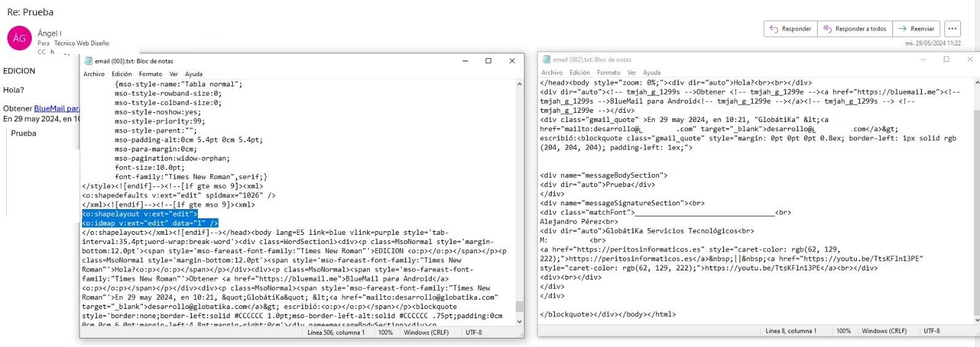The height and width of the screenshot is (347, 980).
Task: Click 'Windows (CRLF)' in email (003) status bar
Action: tap(426, 332)
